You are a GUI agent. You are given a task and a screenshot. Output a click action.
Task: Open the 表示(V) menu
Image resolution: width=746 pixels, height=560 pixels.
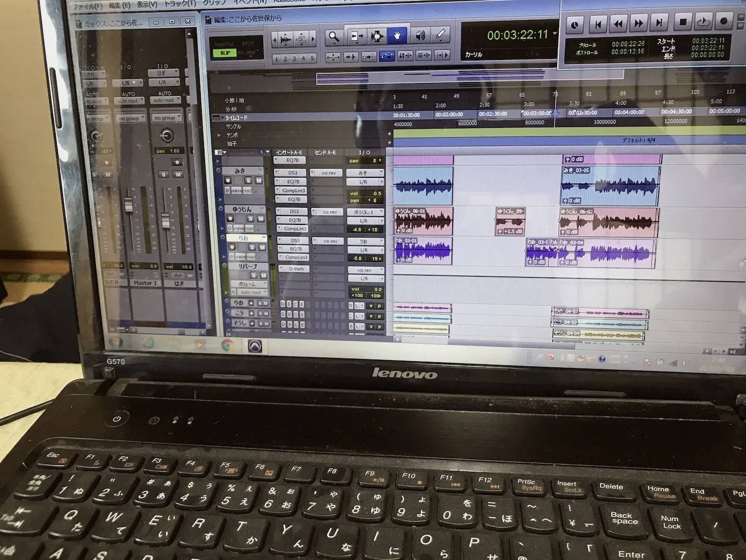[147, 5]
